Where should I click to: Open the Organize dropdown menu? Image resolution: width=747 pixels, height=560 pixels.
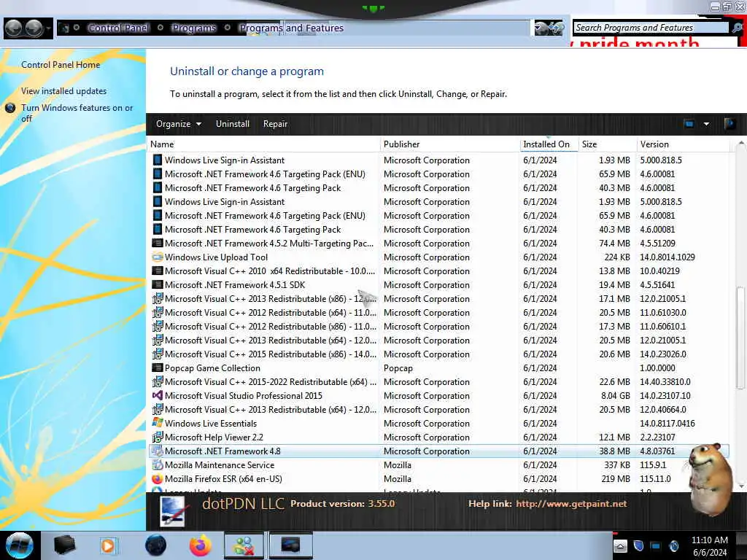pyautogui.click(x=179, y=124)
